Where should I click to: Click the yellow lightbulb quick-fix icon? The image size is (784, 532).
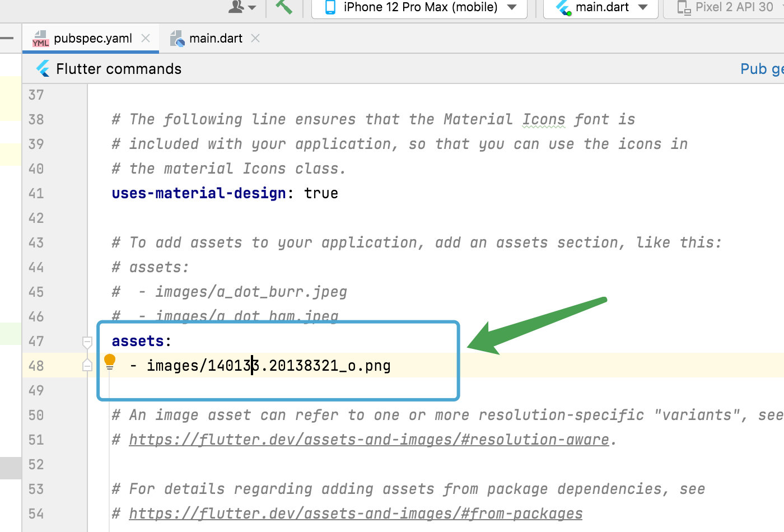pos(110,362)
